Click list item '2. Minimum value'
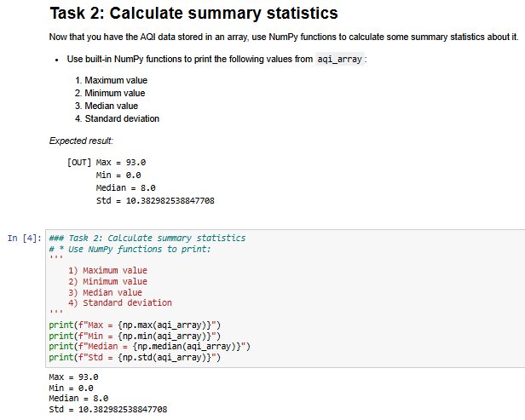Image resolution: width=525 pixels, height=420 pixels. tap(110, 93)
